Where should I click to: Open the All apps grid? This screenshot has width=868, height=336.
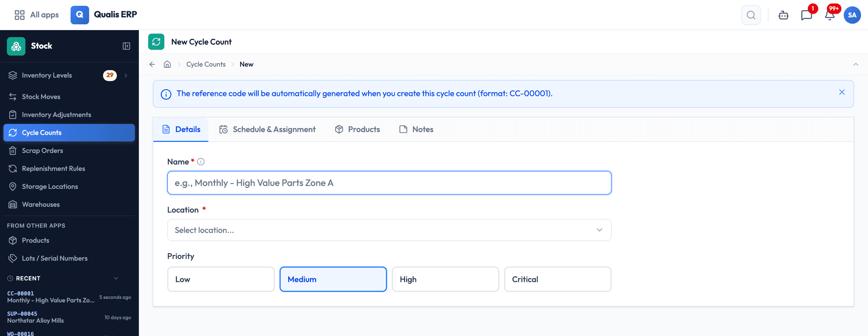pos(36,15)
